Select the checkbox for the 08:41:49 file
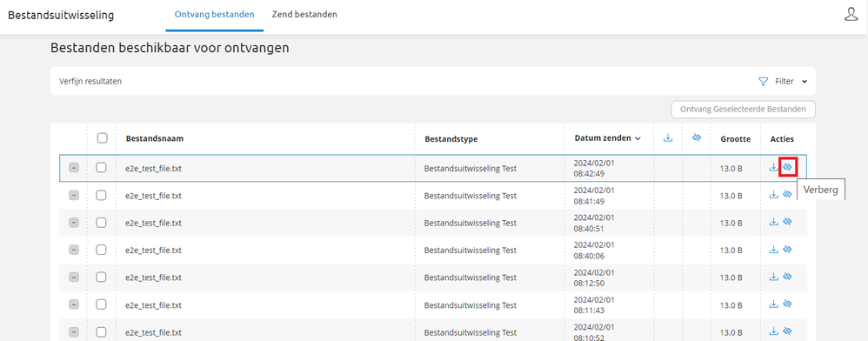Image resolution: width=868 pixels, height=341 pixels. pyautogui.click(x=101, y=195)
